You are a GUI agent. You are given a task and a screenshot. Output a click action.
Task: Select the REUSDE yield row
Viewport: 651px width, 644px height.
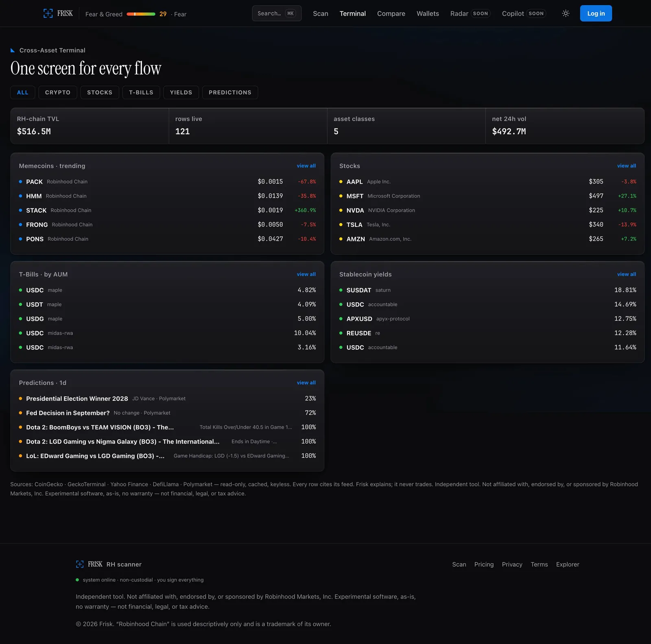point(487,333)
